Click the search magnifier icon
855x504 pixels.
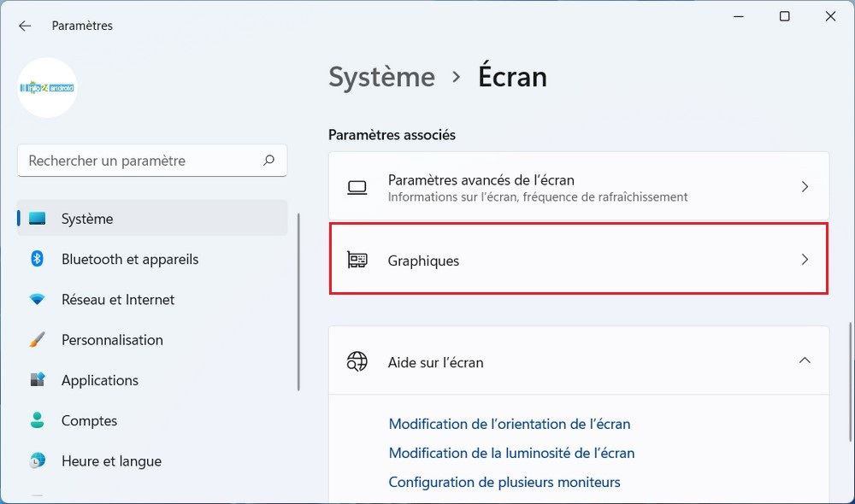point(268,160)
